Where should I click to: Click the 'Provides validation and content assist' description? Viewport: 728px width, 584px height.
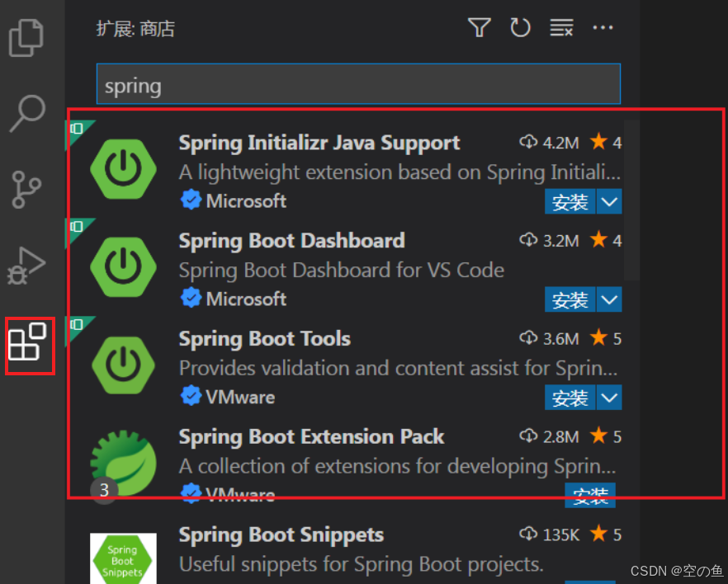click(x=399, y=369)
